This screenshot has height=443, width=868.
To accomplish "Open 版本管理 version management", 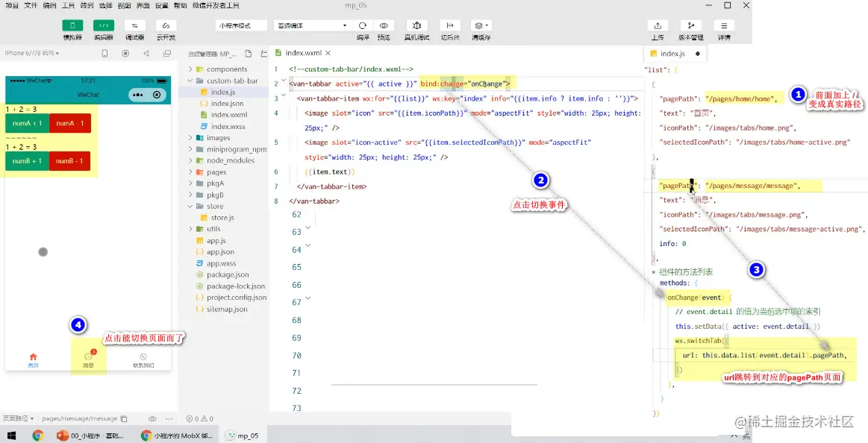I will (x=691, y=25).
